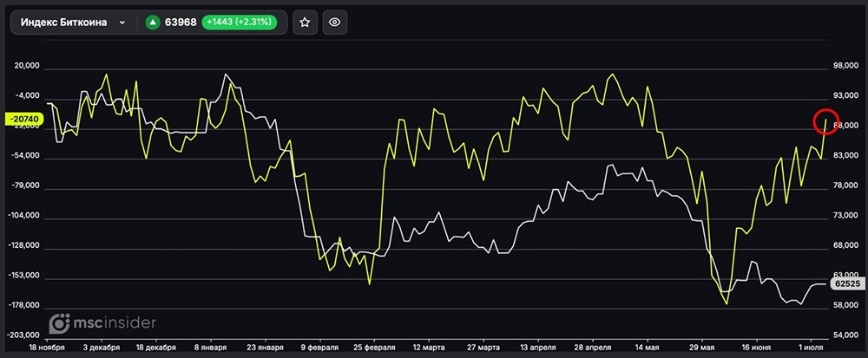868x358 pixels.
Task: Click the -79,000 left axis value
Action: [26, 186]
